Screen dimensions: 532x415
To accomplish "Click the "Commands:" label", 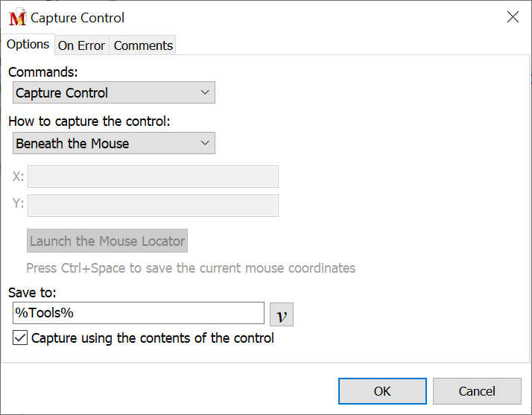I will [43, 72].
